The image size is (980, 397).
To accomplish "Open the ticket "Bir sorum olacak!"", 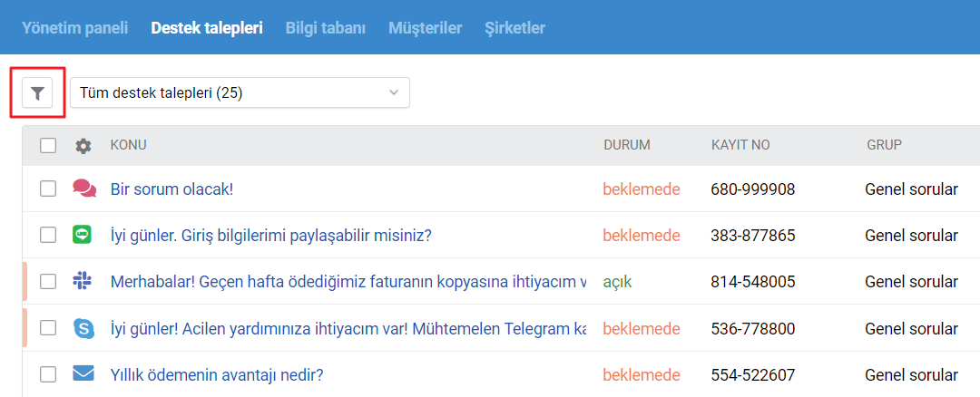I will (x=172, y=189).
